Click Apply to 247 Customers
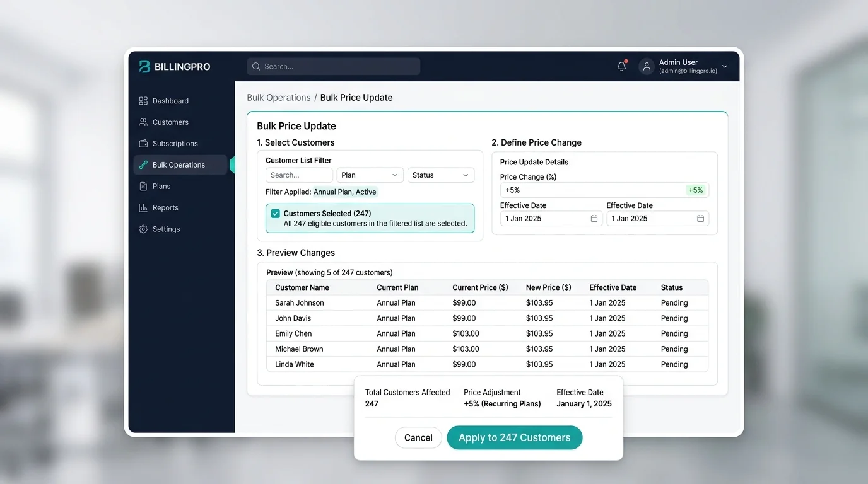Viewport: 868px width, 484px height. click(x=514, y=437)
